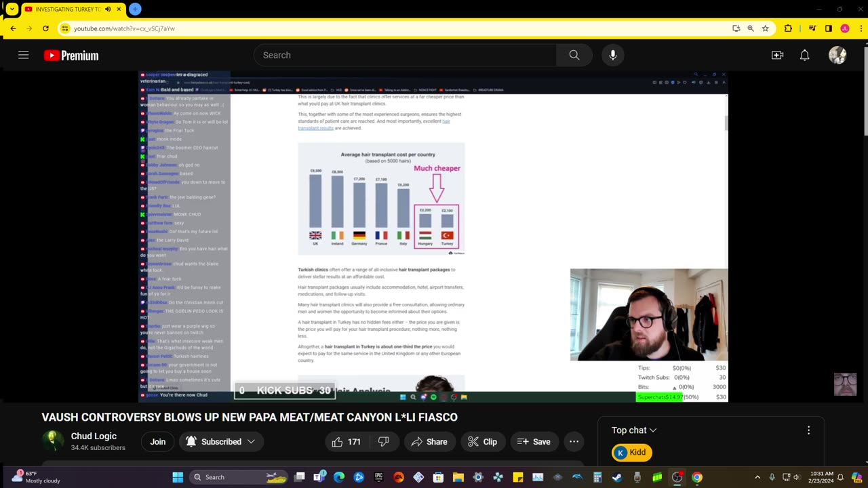
Task: Click the URL address bar
Action: click(400, 28)
